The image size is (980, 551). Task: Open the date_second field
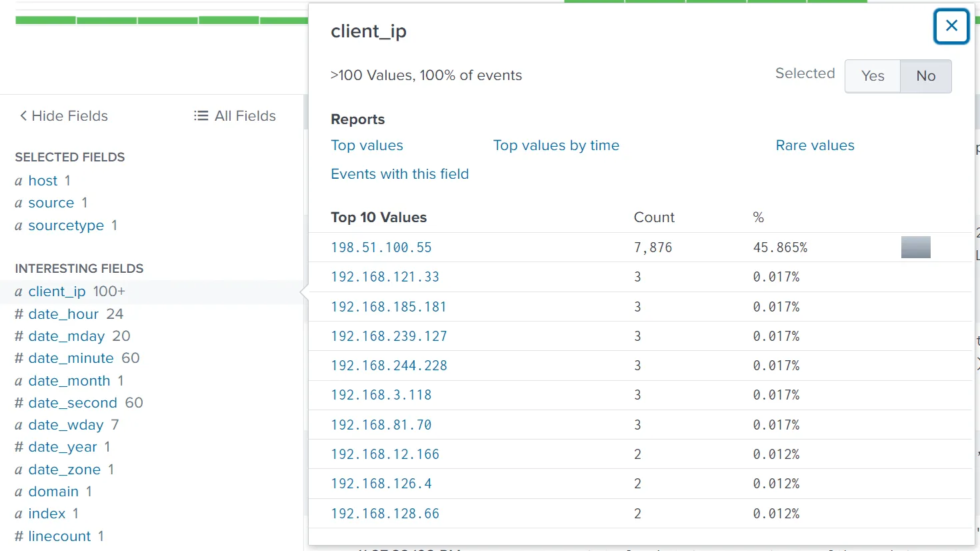(x=73, y=403)
